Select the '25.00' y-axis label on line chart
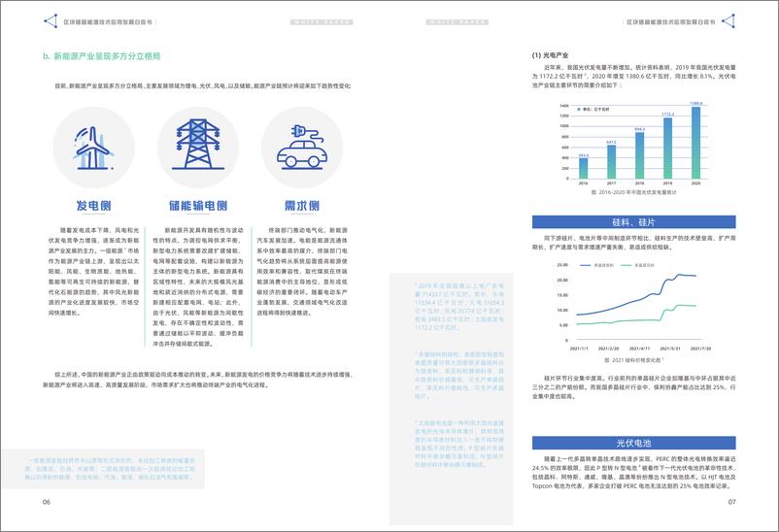The image size is (779, 532). pyautogui.click(x=561, y=265)
